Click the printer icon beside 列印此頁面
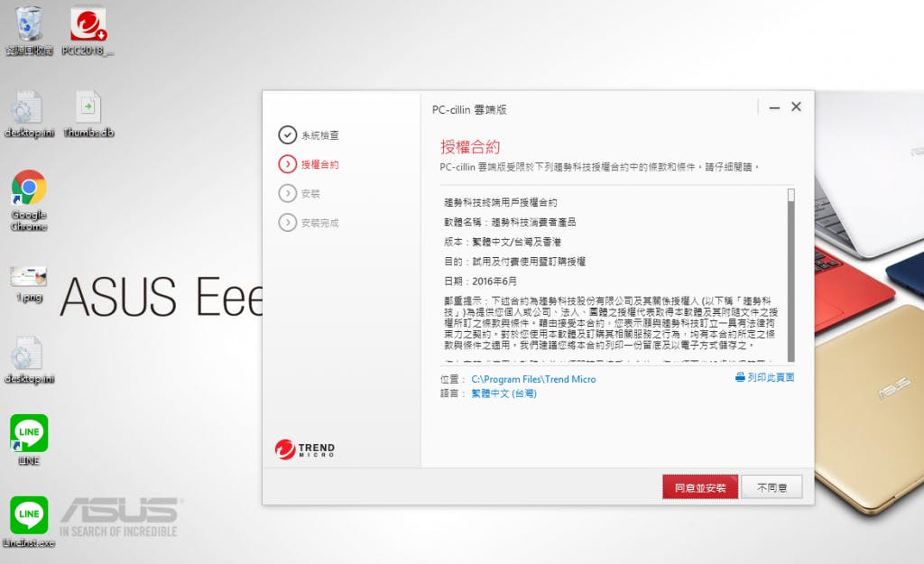The width and height of the screenshot is (924, 564). 740,377
